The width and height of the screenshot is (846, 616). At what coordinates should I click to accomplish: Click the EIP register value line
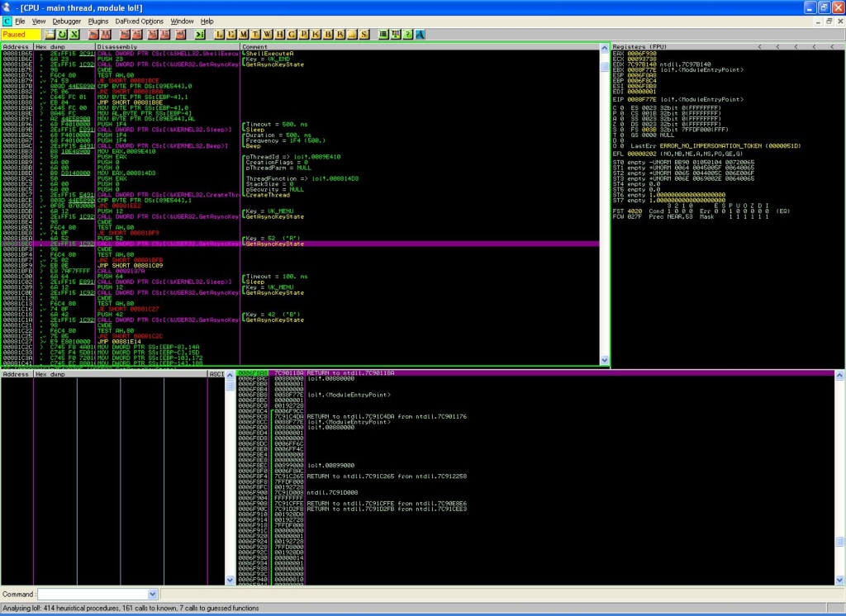677,100
